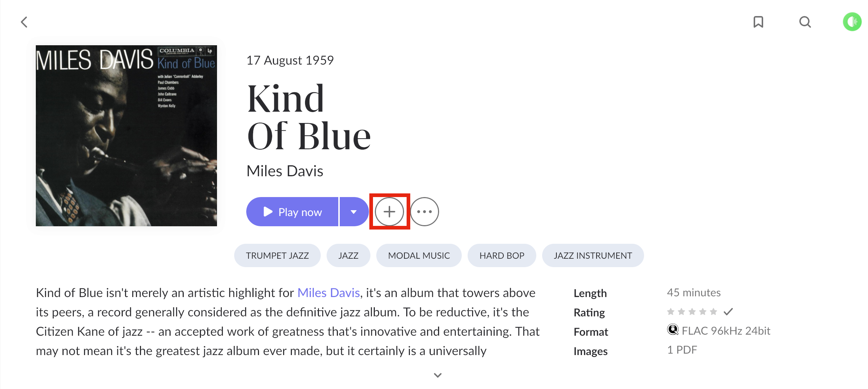Viewport: 868px width, 389px height.
Task: Go back using the left chevron arrow
Action: click(x=24, y=22)
